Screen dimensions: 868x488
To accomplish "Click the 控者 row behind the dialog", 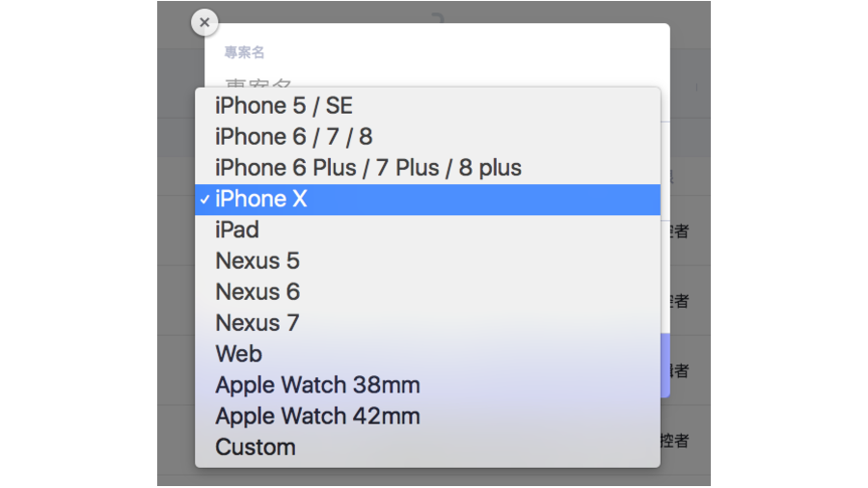I will click(675, 441).
